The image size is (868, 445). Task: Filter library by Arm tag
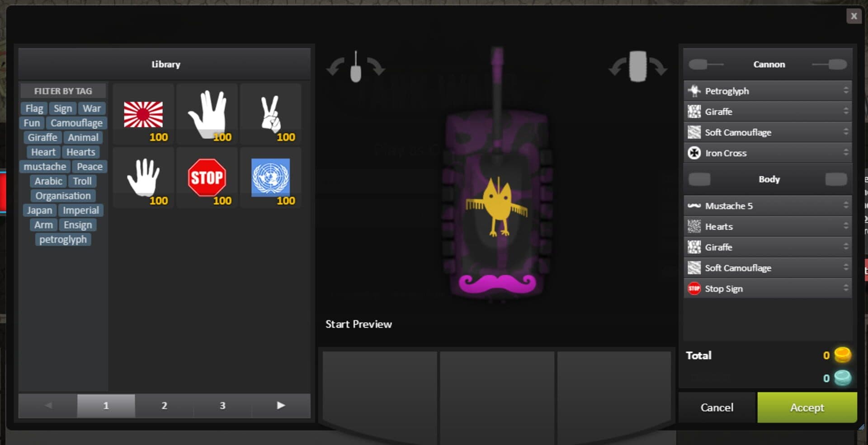pyautogui.click(x=43, y=225)
